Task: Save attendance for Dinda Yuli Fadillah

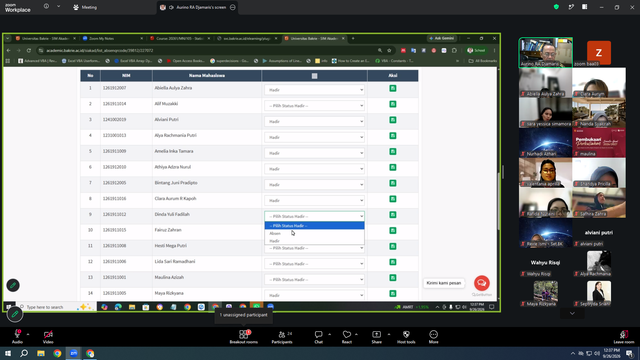Action: [x=393, y=215]
